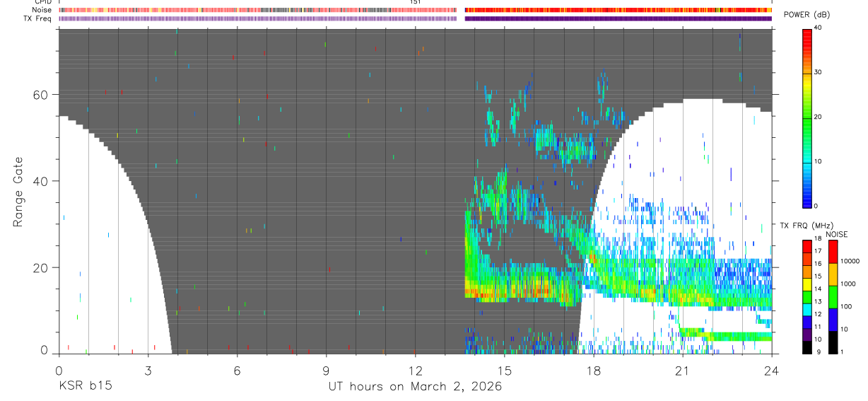
Task: Click the 'UT hours on March 2, 2026' axis title
Action: (x=415, y=387)
